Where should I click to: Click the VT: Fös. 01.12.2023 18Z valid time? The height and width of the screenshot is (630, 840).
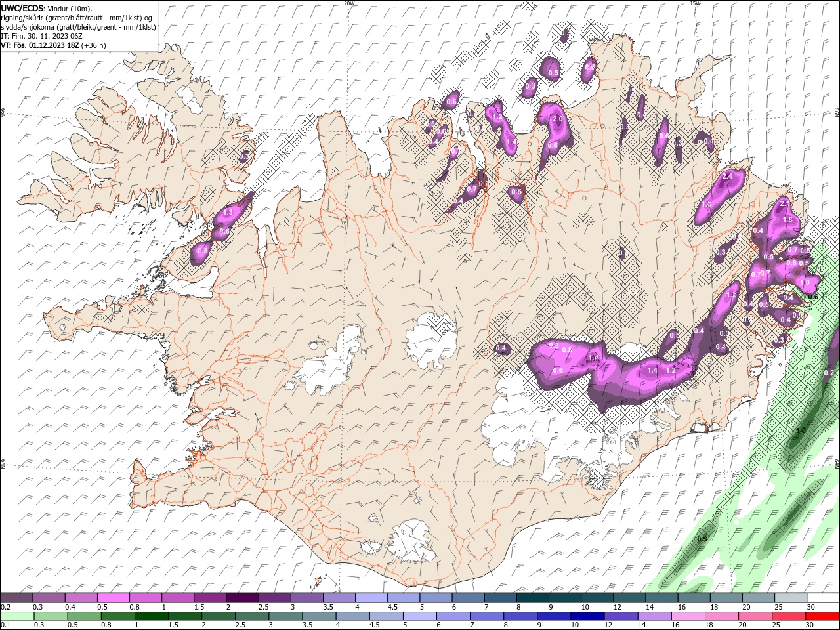39,45
